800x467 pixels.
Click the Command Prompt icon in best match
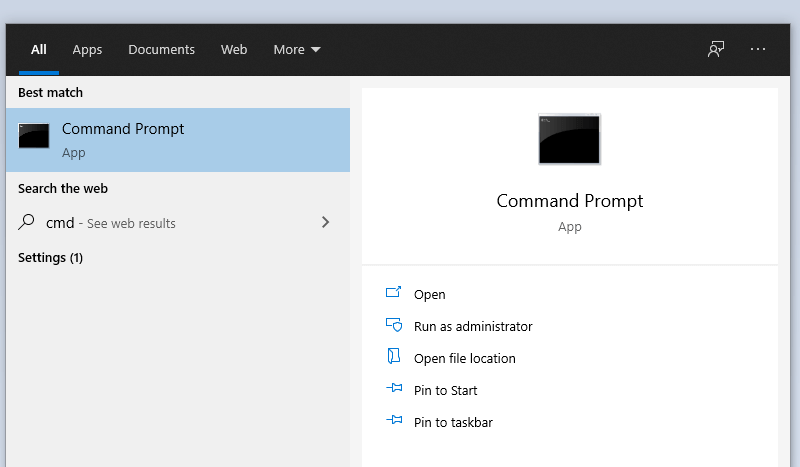34,136
